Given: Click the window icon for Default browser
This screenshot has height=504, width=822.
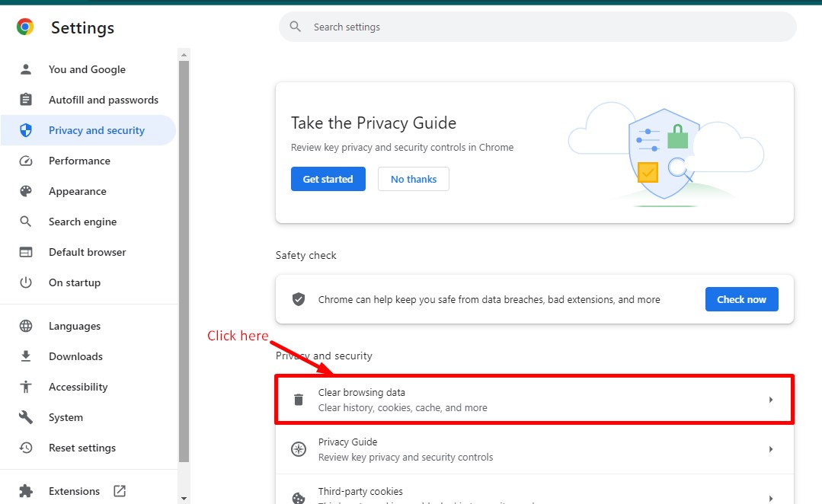Looking at the screenshot, I should tap(26, 252).
